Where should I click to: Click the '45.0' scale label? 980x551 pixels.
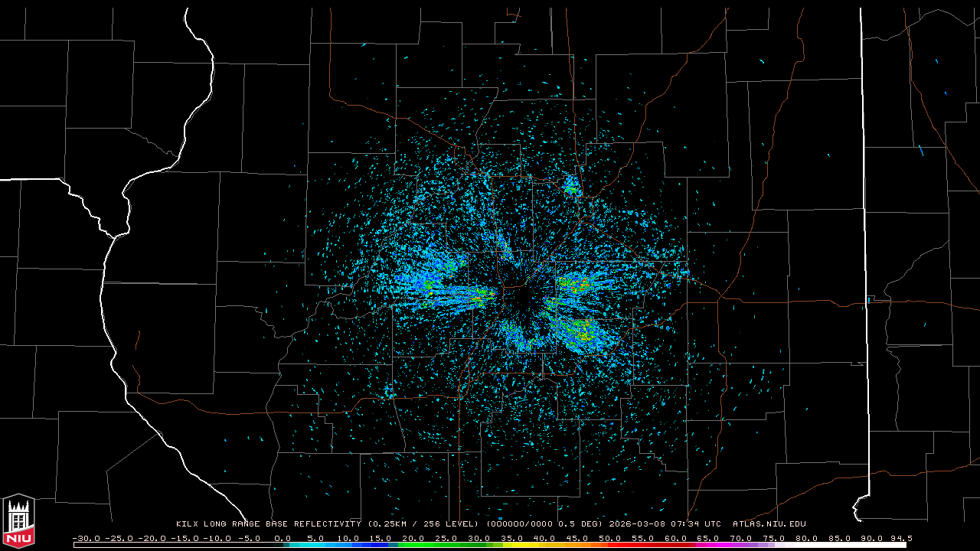tap(578, 539)
